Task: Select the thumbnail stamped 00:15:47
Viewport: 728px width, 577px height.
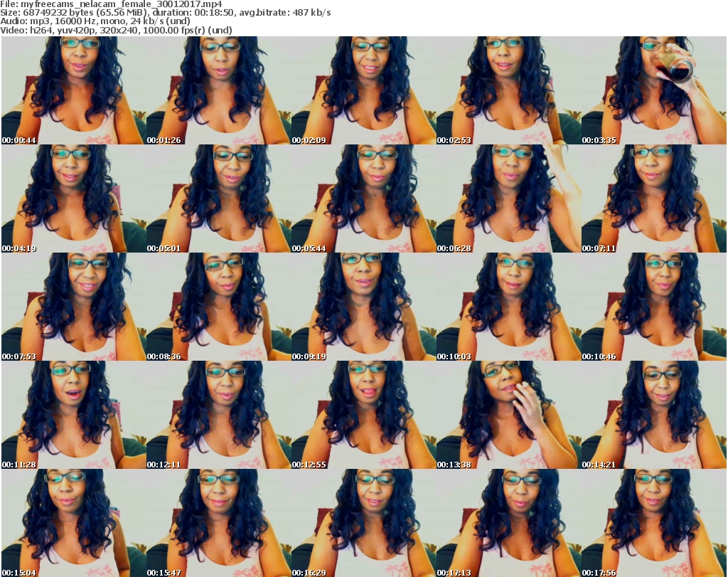Action: point(219,523)
